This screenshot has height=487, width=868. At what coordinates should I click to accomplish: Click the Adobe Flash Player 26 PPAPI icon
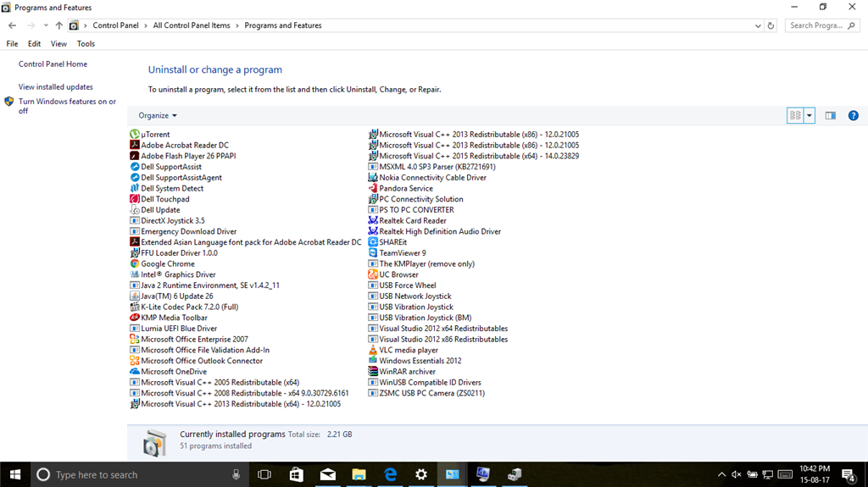(x=135, y=156)
